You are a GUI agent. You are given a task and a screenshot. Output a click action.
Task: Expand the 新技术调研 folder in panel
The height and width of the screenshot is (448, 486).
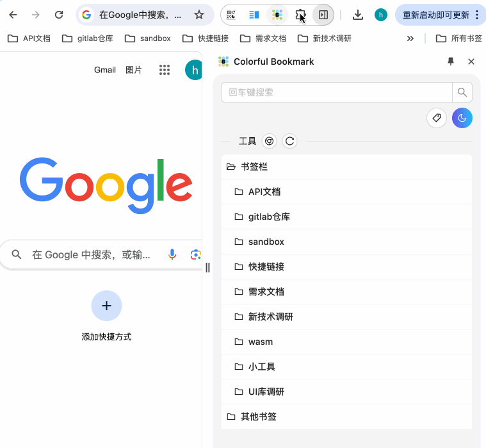346,317
